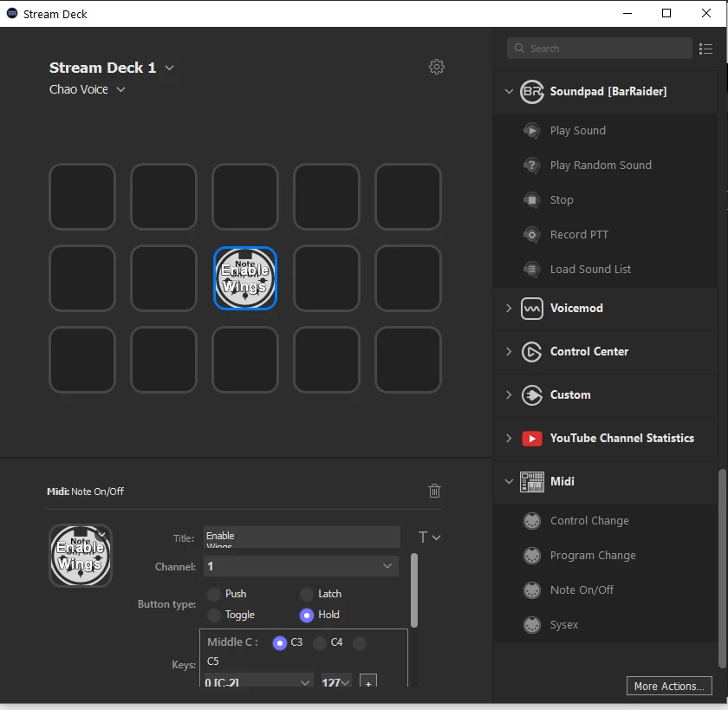This screenshot has width=728, height=710.
Task: Select the Hold button type
Action: point(307,615)
